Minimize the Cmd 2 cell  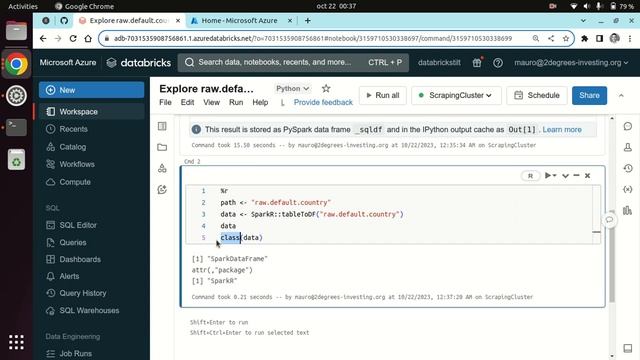click(x=576, y=176)
